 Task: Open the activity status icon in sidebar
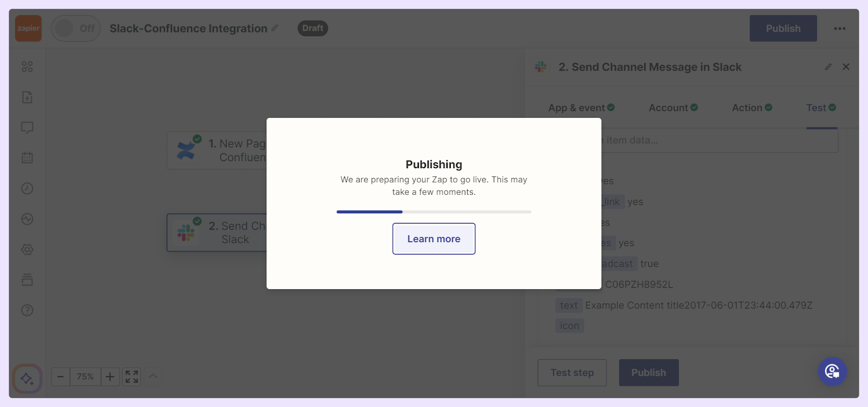pos(27,219)
